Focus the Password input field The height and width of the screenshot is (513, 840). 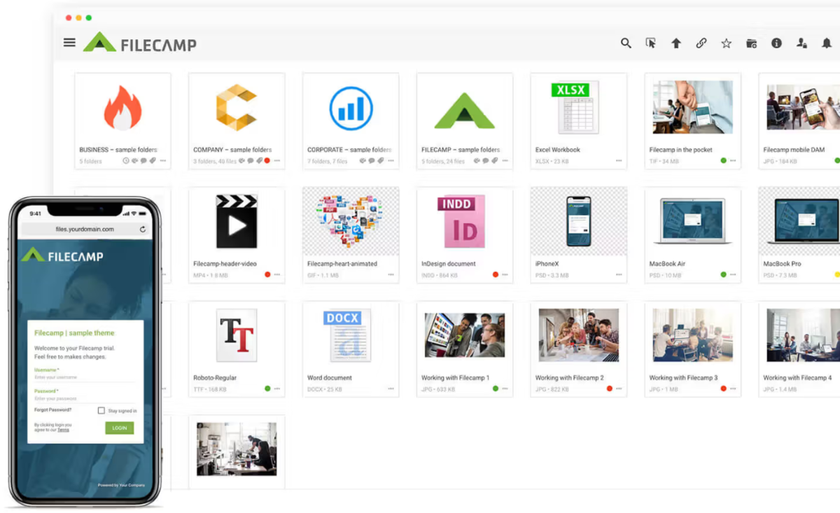pos(85,399)
